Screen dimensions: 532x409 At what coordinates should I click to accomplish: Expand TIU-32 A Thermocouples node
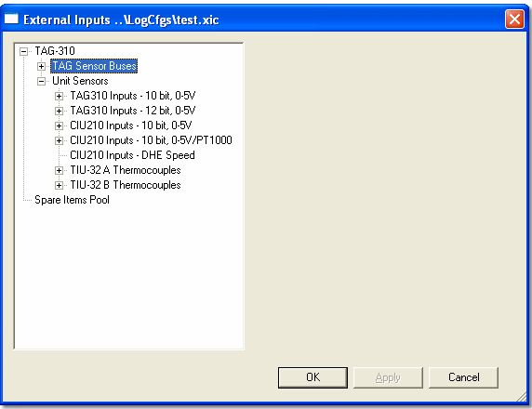click(x=59, y=171)
